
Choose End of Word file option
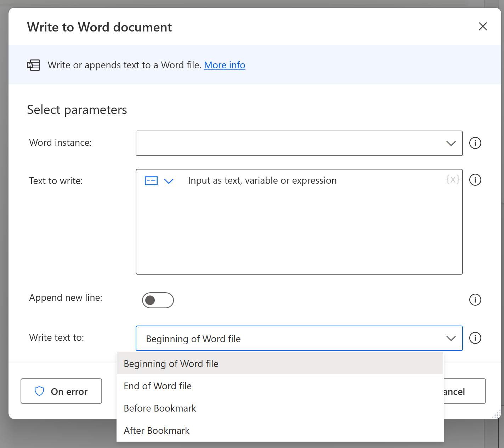pyautogui.click(x=158, y=386)
